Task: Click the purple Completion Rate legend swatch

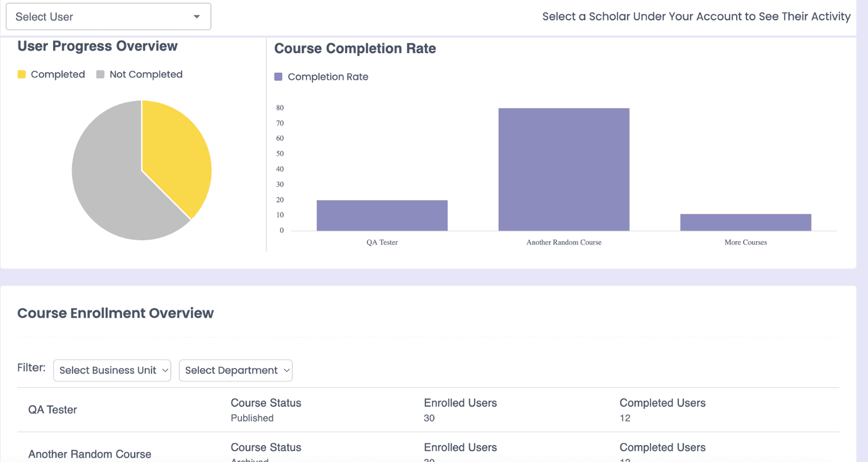Action: point(278,77)
